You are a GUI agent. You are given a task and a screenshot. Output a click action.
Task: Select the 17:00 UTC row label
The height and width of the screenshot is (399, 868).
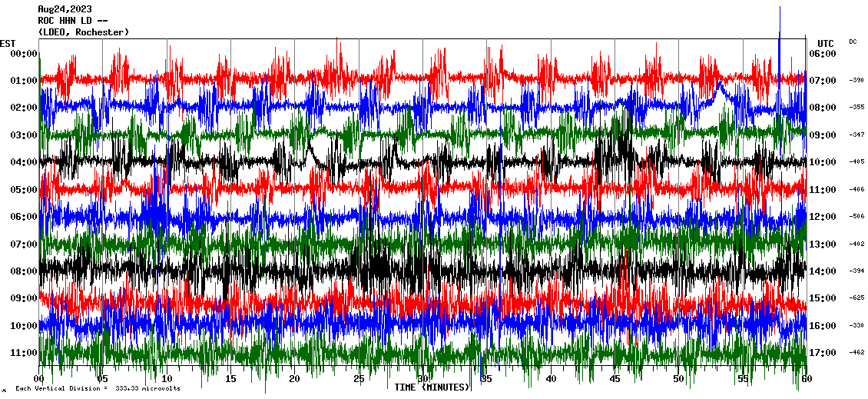click(x=827, y=353)
